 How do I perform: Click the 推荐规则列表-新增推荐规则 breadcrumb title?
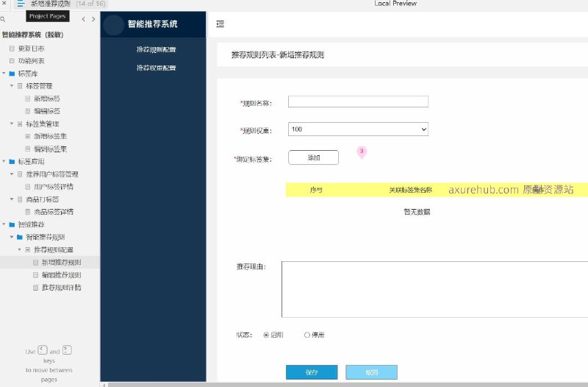tap(278, 54)
